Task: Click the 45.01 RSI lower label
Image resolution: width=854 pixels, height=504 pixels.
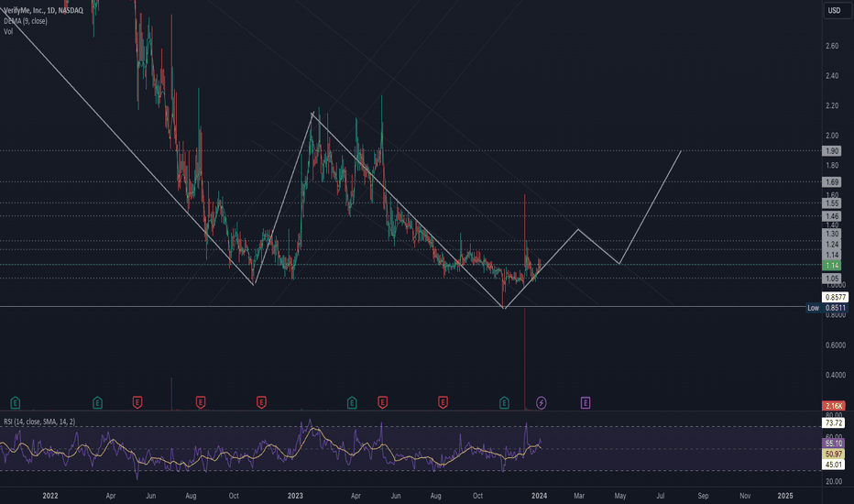Action: click(833, 465)
